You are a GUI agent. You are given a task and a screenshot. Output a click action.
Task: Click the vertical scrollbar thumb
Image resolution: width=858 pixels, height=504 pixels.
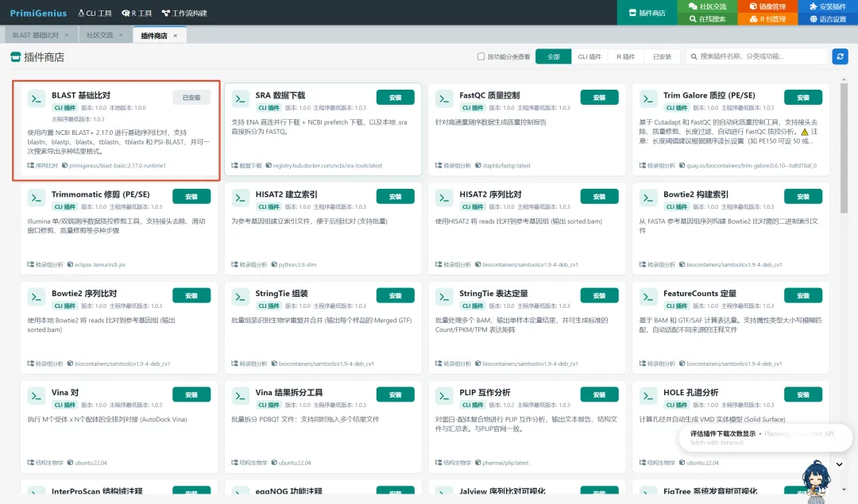pos(844,148)
